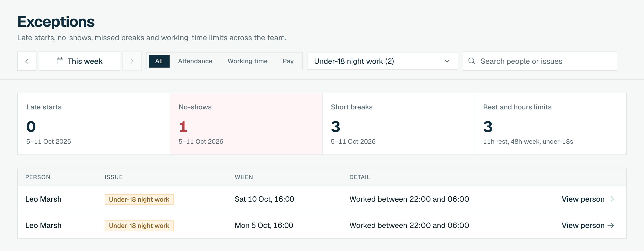Screen dimensions: 644x251
Task: Click the detail text in the Mon 5 Oct row
Action: click(x=409, y=225)
